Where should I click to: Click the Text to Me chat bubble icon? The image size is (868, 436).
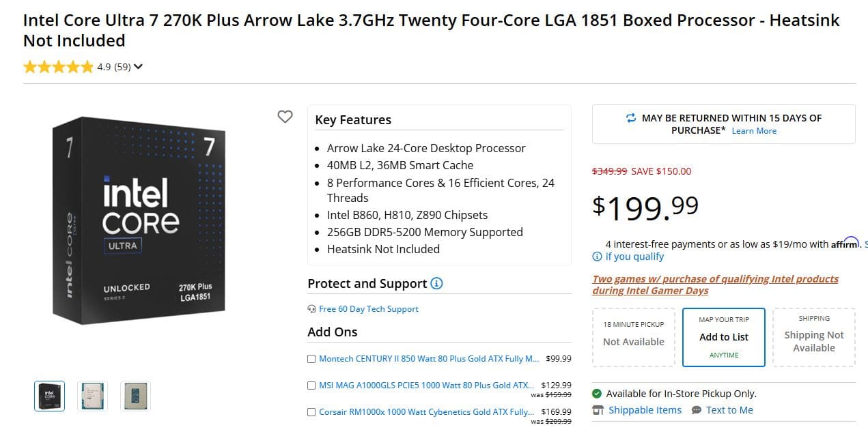click(697, 410)
